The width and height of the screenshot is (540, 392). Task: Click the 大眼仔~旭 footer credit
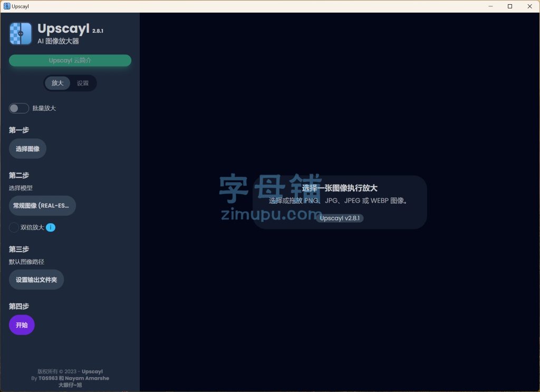coord(70,385)
